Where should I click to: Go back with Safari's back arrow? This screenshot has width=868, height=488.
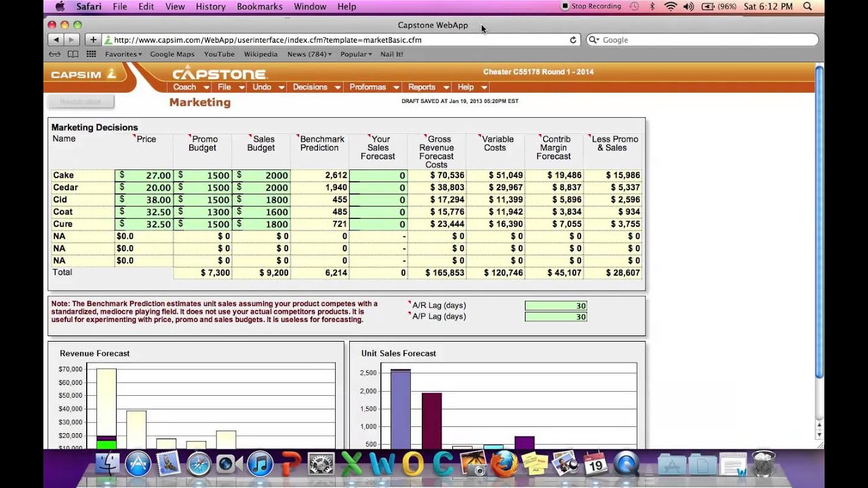[56, 40]
